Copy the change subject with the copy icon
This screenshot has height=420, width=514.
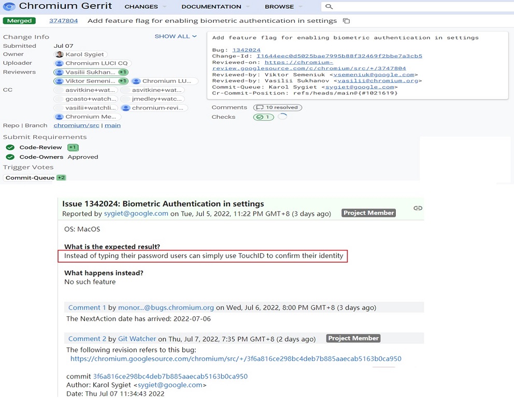[x=347, y=21]
